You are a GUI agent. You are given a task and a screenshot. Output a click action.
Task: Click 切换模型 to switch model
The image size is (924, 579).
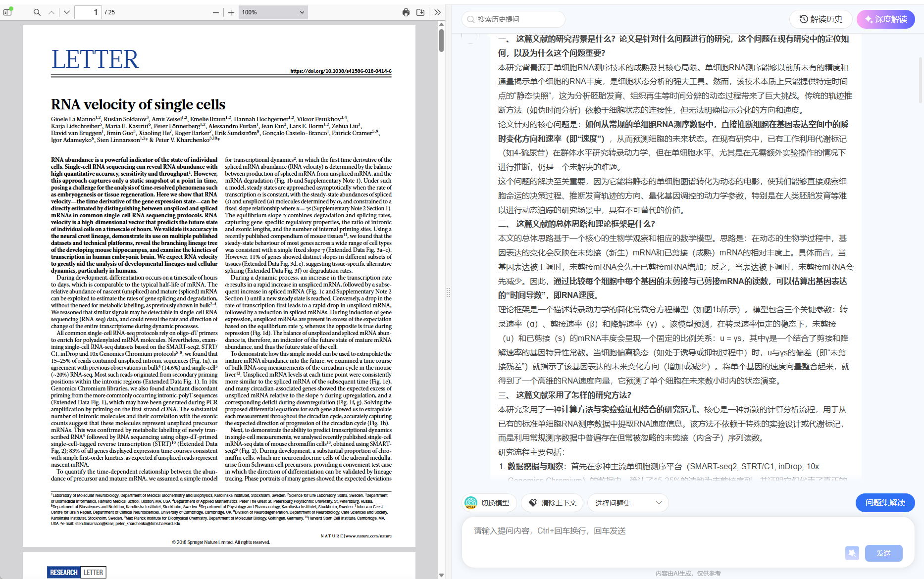tap(489, 503)
